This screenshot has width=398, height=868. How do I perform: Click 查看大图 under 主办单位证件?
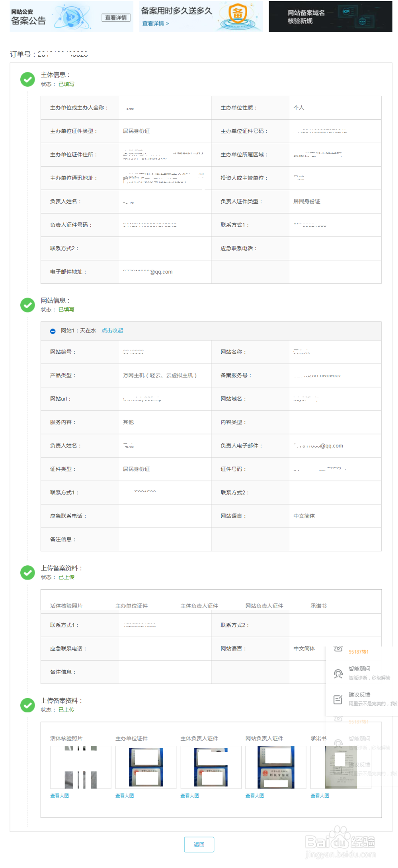125,796
